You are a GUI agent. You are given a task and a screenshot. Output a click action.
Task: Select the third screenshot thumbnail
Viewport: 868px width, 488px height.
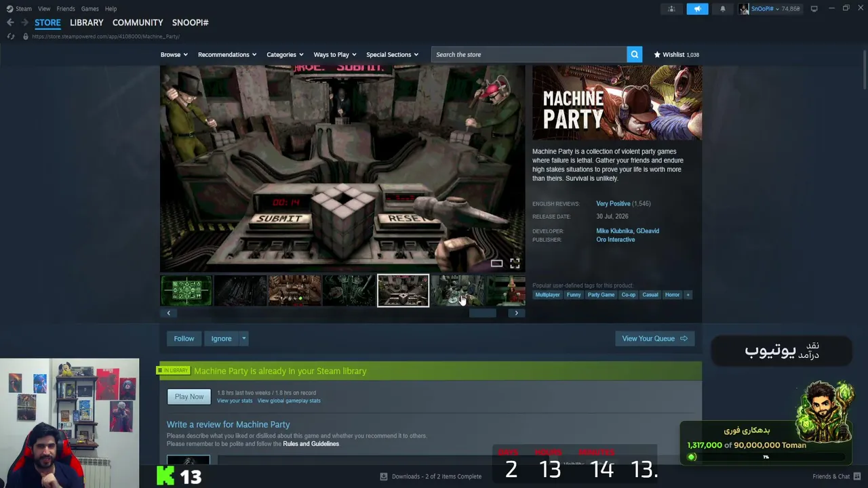tap(295, 291)
